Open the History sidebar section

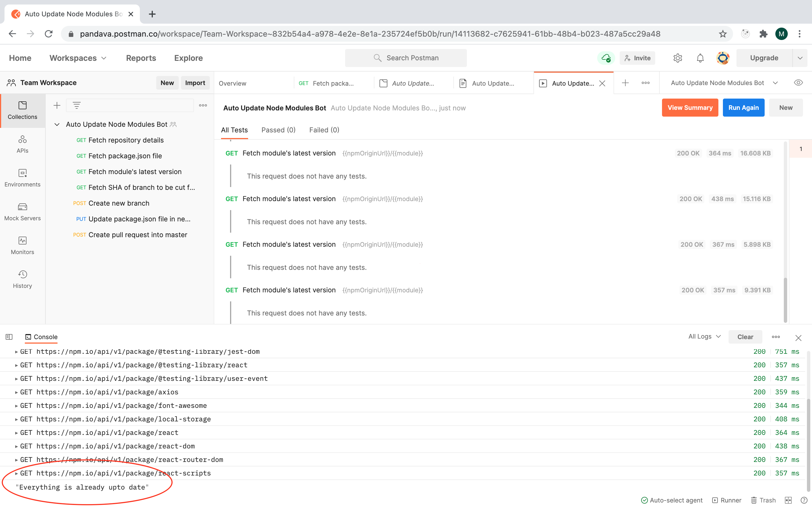click(x=23, y=279)
